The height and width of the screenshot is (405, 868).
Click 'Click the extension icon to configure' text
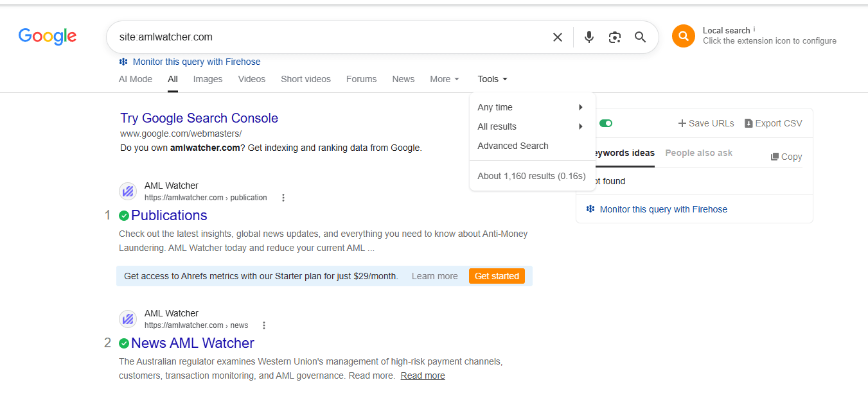(770, 41)
